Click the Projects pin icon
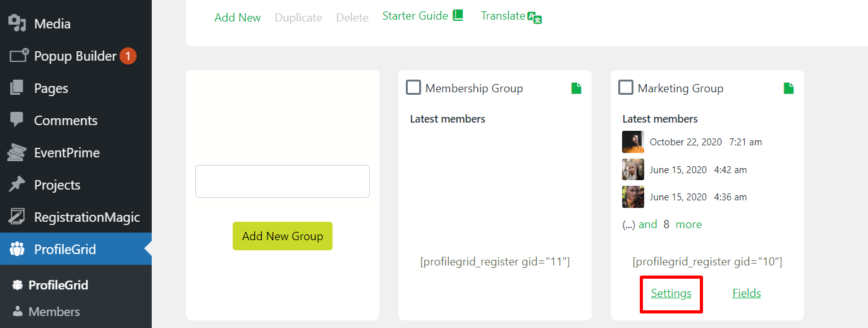The image size is (868, 328). coord(17,185)
